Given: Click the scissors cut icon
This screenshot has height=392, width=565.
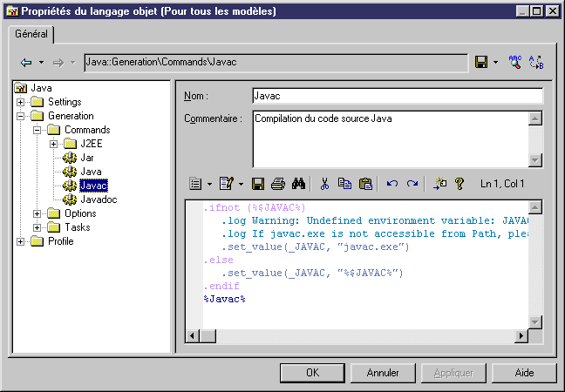Looking at the screenshot, I should (324, 184).
